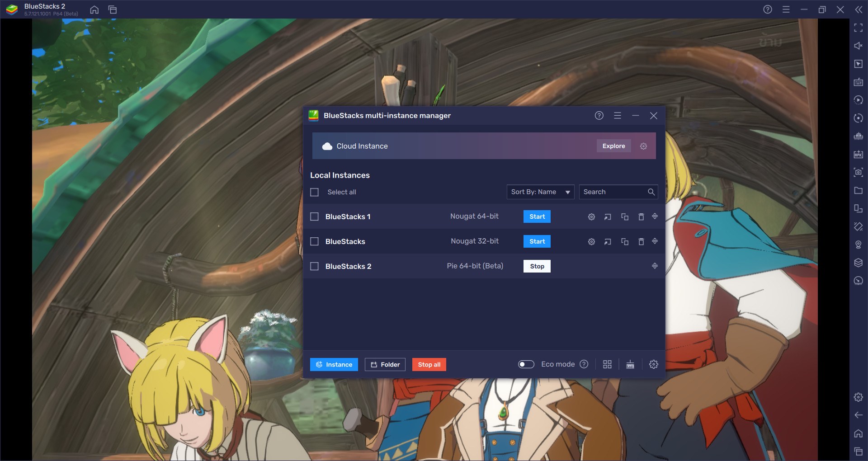Click Nougat 64-bit label
Screen dimensions: 868x461
point(475,216)
